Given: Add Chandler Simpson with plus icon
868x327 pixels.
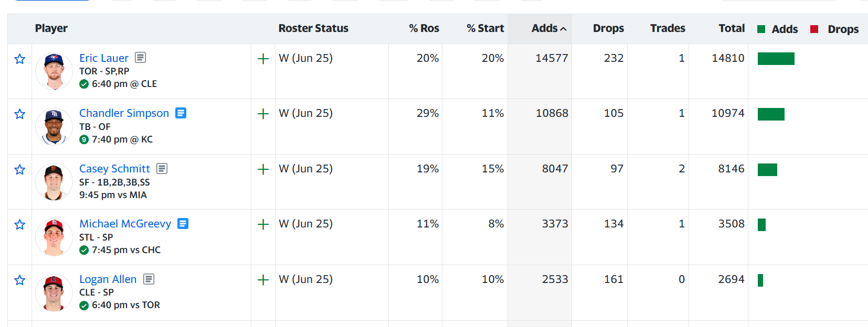Looking at the screenshot, I should (x=263, y=114).
